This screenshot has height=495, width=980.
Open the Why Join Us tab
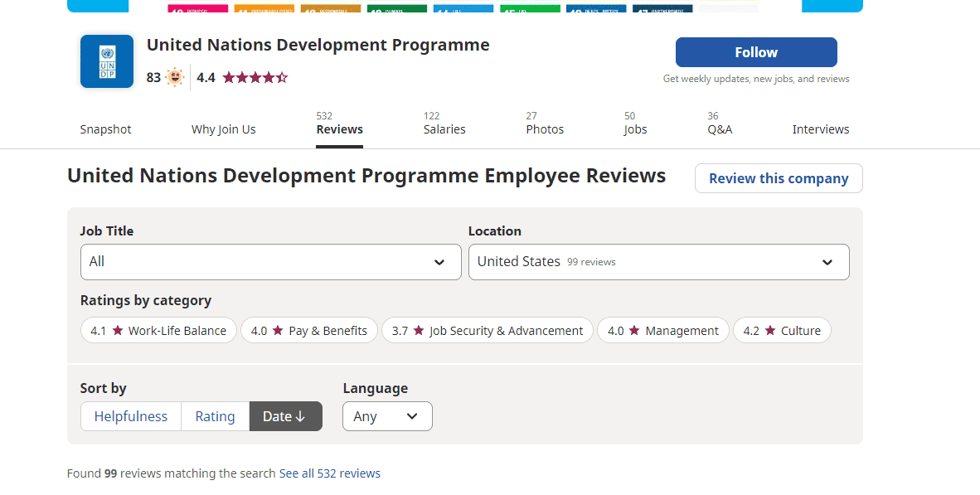tap(223, 129)
